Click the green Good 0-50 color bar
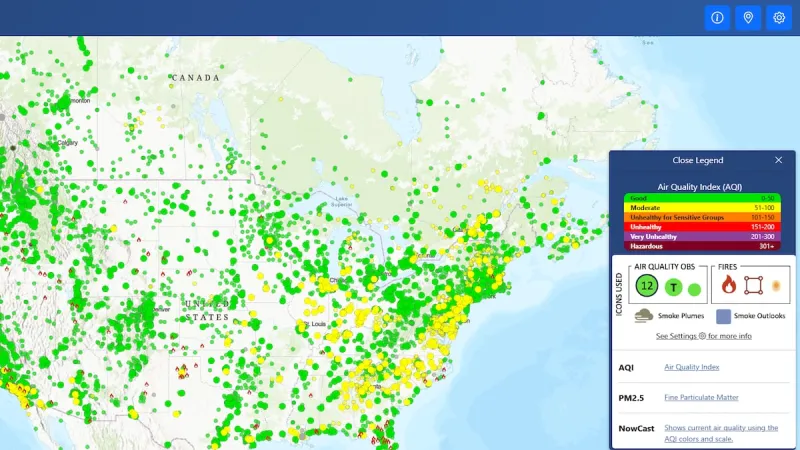 (x=702, y=198)
